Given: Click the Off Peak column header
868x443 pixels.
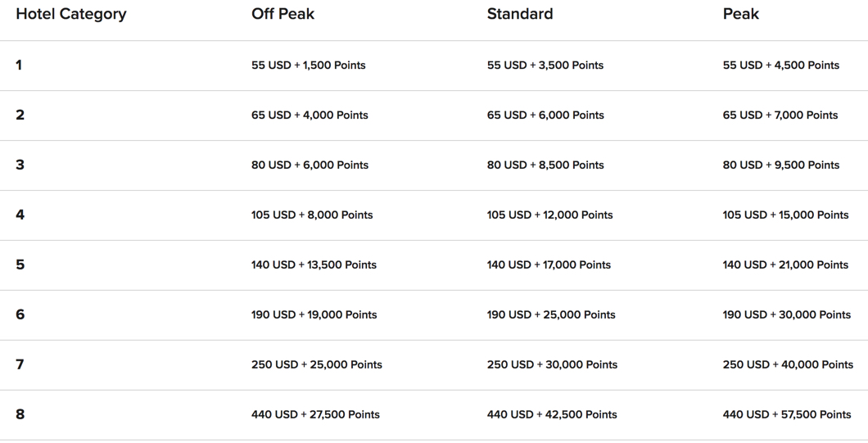Looking at the screenshot, I should (x=283, y=14).
